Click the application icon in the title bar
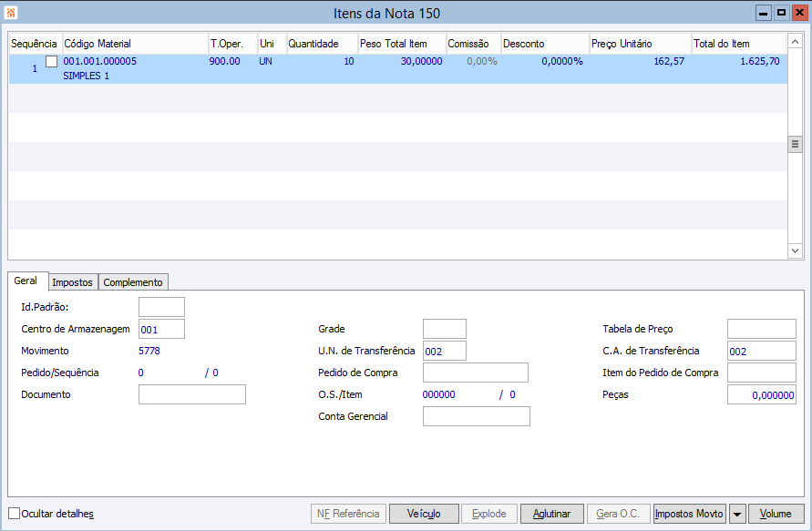 point(11,13)
